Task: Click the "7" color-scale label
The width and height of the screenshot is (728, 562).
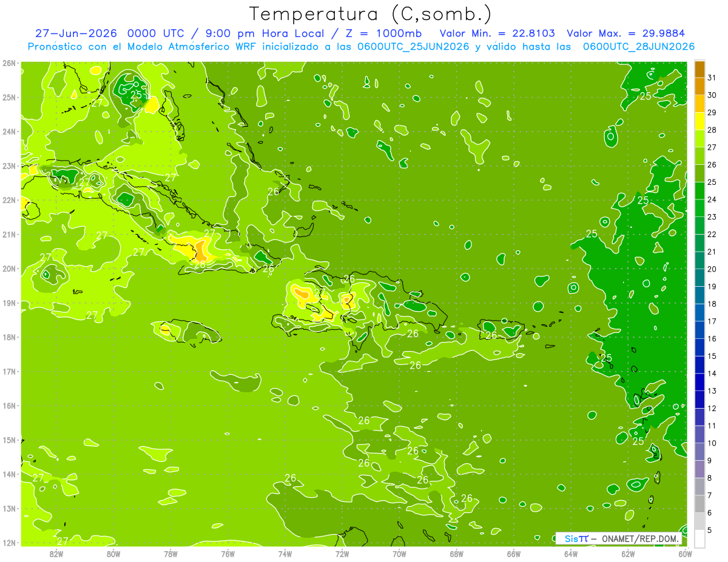Action: 710,495
